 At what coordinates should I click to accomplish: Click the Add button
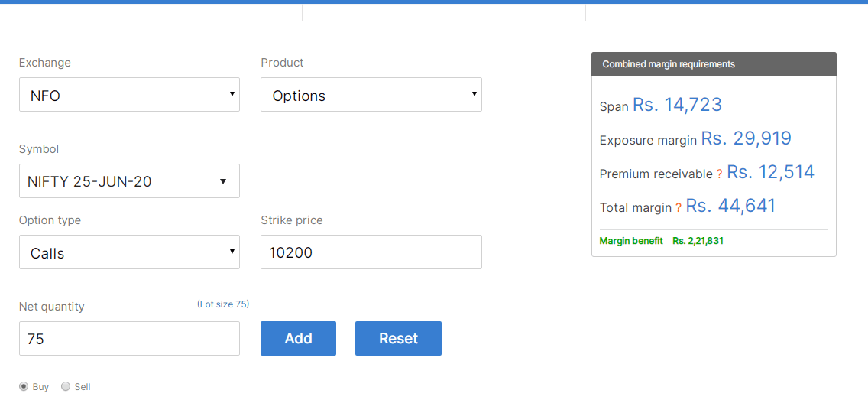298,338
